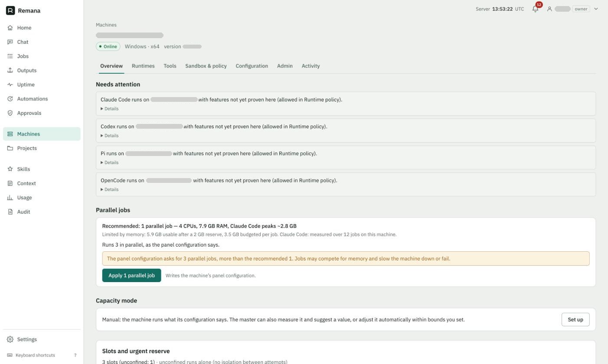
Task: Click the Slots and urgent reserve heading
Action: click(x=136, y=351)
